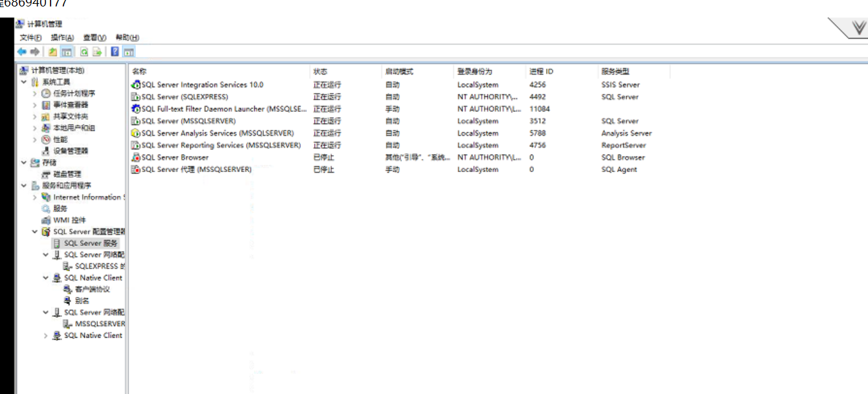Click the process ID 3512 cell
The image size is (868, 394).
(537, 121)
